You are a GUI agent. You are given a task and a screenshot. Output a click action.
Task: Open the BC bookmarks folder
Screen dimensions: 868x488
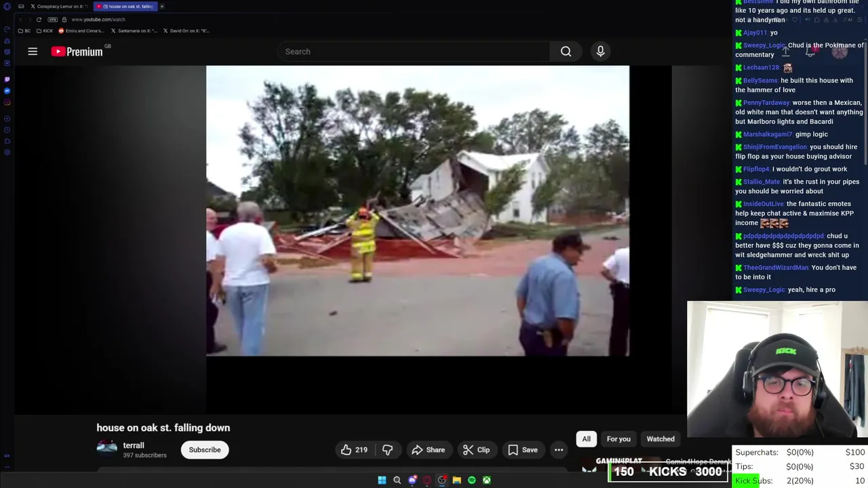click(24, 31)
